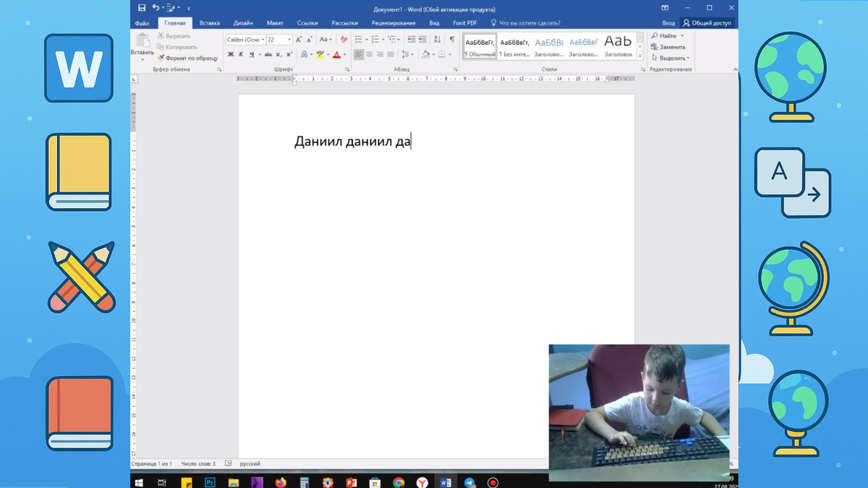The width and height of the screenshot is (868, 488).
Task: Click Найти (Find) button
Action: 667,35
